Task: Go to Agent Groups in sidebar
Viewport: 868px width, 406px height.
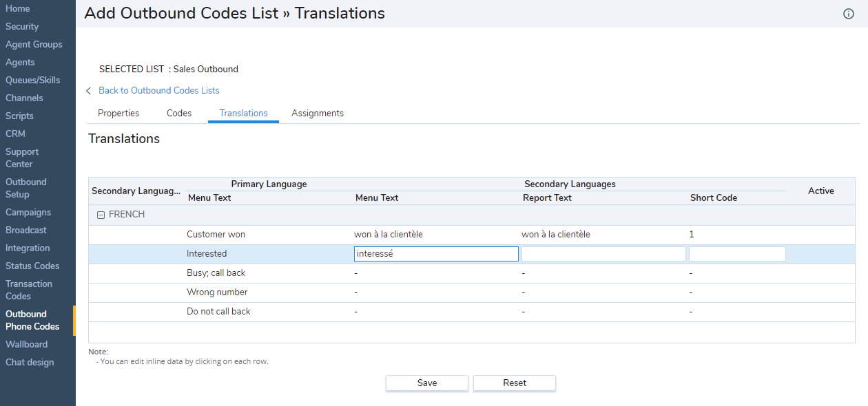Action: pos(34,45)
